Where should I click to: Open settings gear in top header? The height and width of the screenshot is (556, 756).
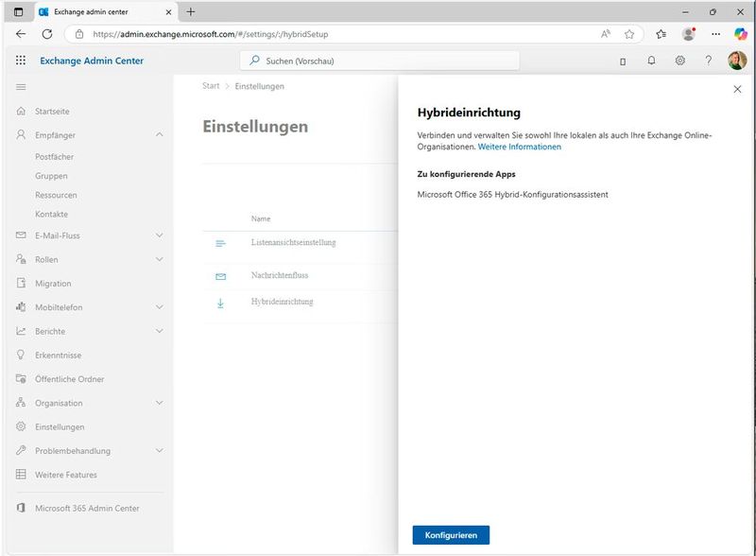coord(679,61)
